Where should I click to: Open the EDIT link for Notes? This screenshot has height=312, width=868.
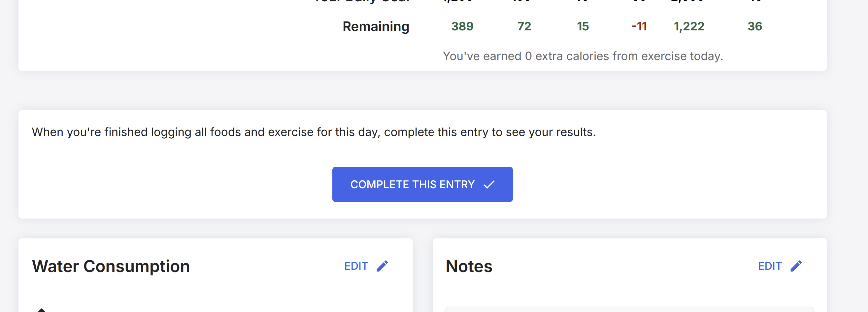(770, 266)
